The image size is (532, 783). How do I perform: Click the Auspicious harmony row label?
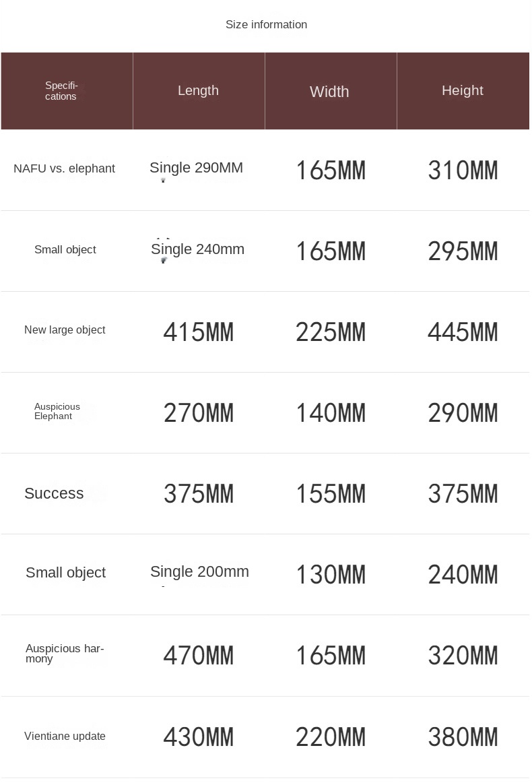(65, 654)
